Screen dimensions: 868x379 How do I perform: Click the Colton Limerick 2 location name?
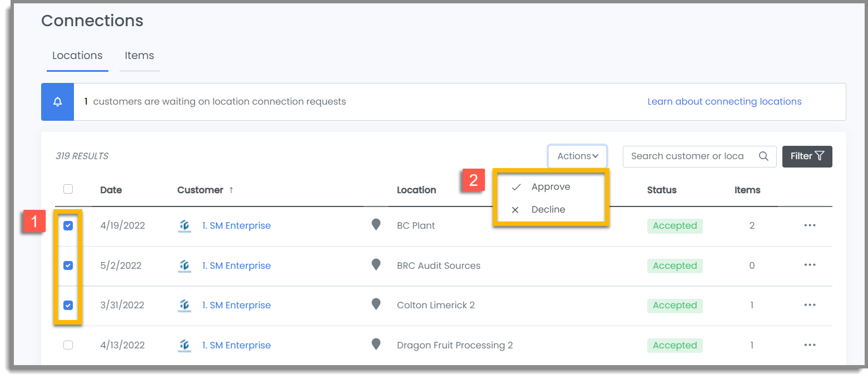point(436,306)
